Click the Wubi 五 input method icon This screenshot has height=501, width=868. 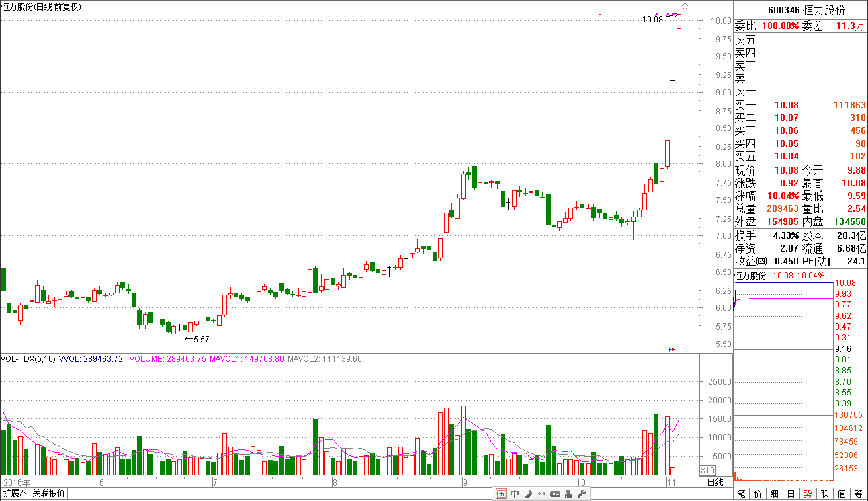click(501, 494)
